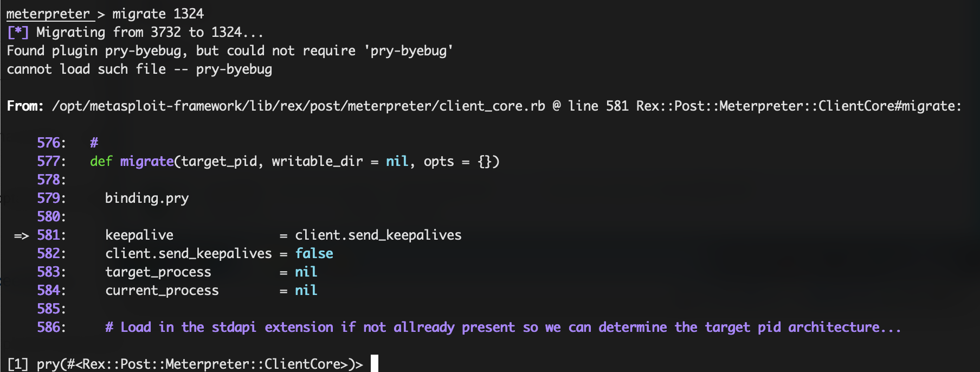Click the comment about loading the stdapi extension
This screenshot has width=980, height=372.
(502, 327)
